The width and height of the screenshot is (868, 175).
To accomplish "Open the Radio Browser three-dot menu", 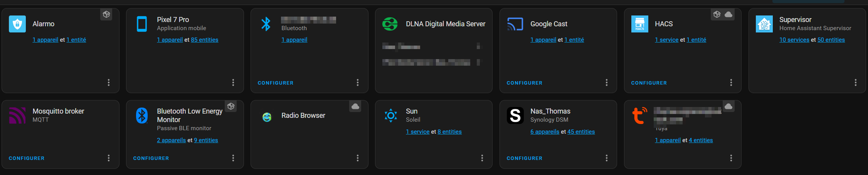I will [x=358, y=158].
